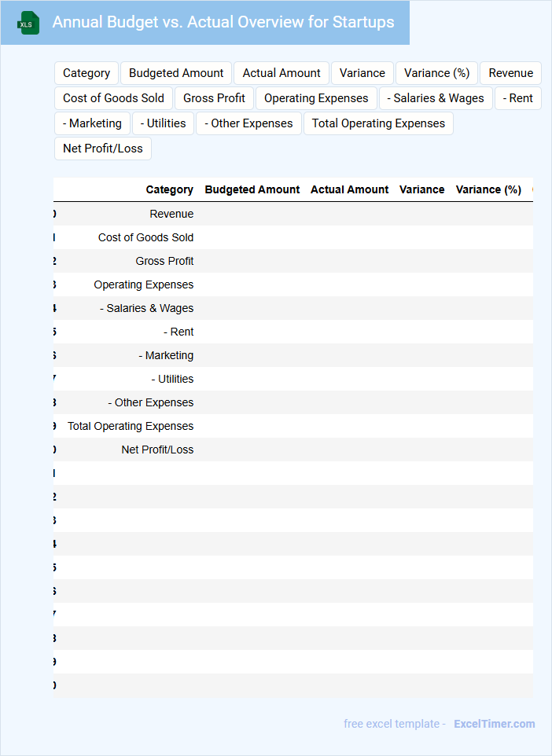Select the Actual Amount column header
552x756 pixels.
pos(349,189)
